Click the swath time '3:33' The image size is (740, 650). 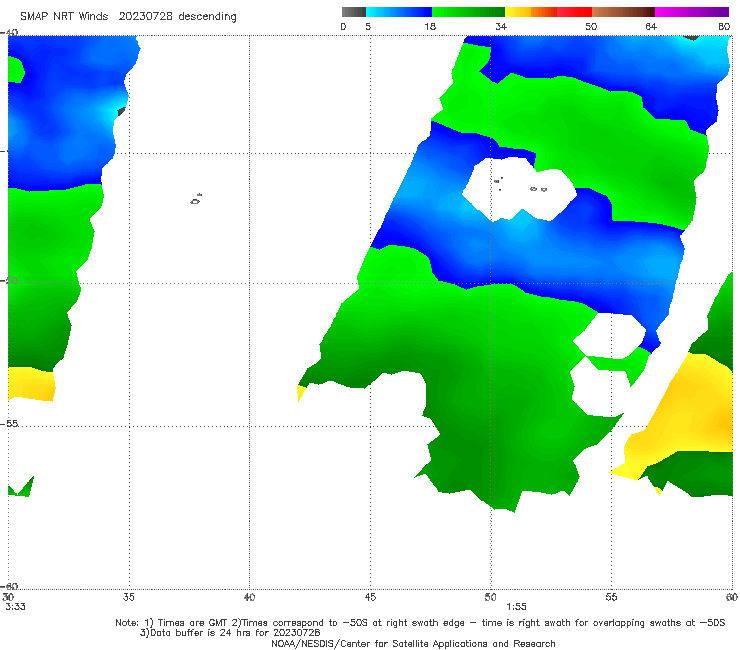16,607
